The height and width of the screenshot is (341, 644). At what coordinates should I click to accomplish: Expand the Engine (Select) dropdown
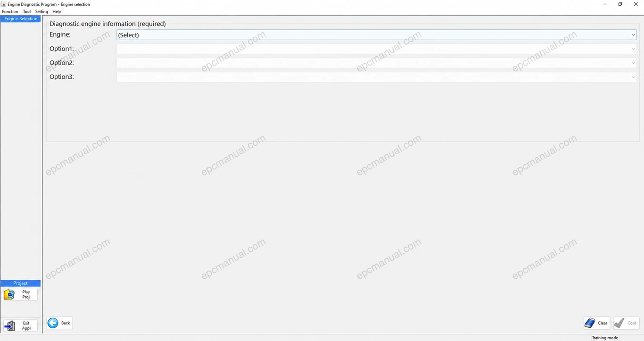tap(376, 35)
